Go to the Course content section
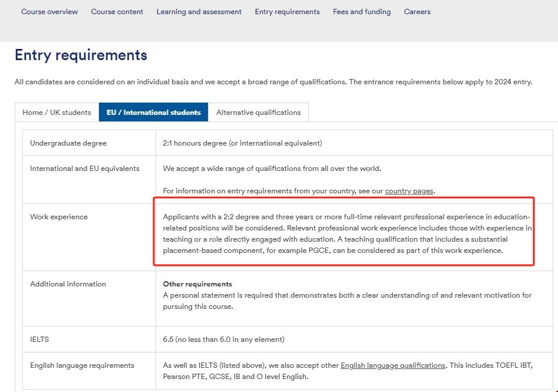The height and width of the screenshot is (392, 558). tap(117, 12)
